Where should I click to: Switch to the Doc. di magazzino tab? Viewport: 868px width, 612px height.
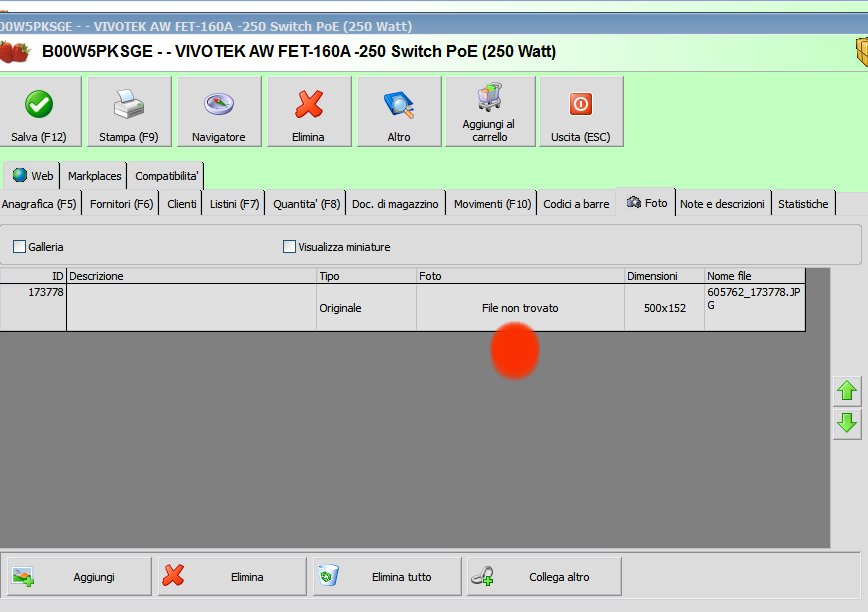[395, 204]
